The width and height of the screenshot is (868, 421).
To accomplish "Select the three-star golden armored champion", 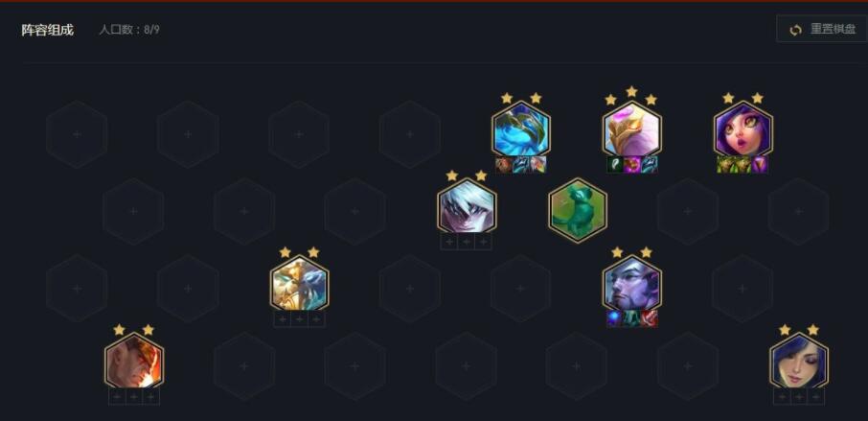I will tap(631, 129).
